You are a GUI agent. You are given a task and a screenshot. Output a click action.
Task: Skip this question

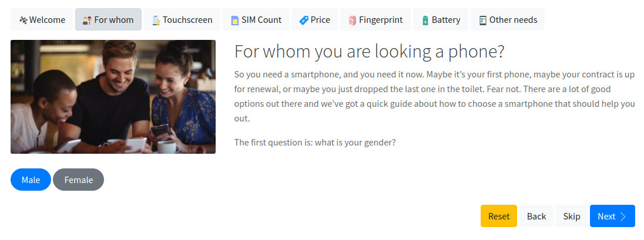point(572,217)
